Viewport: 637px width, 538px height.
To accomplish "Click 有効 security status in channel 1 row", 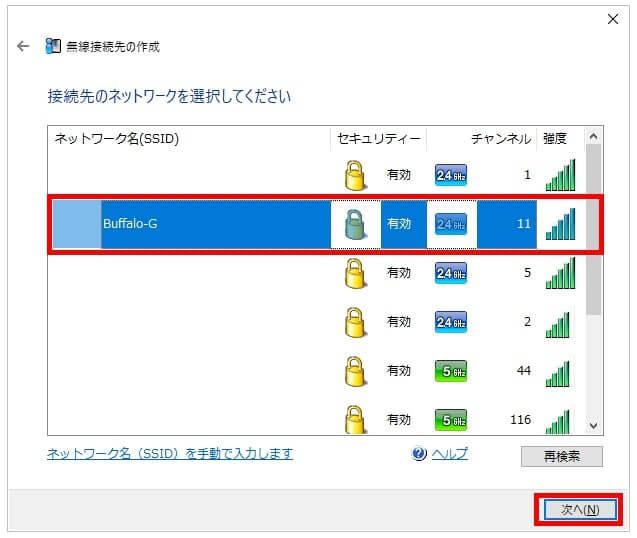I will (x=399, y=175).
